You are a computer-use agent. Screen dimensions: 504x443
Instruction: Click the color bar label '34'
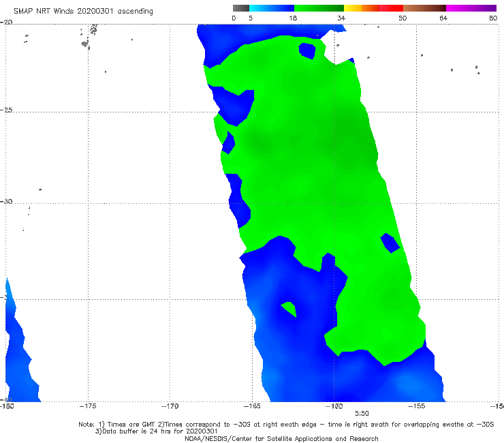341,18
